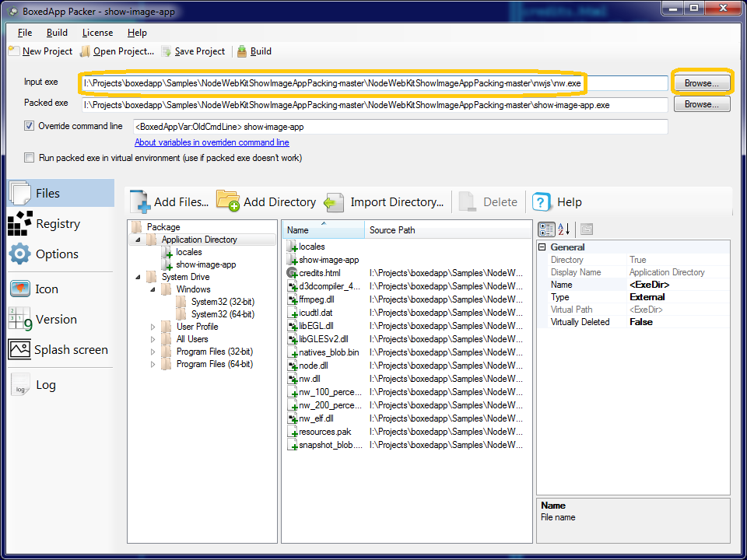The height and width of the screenshot is (560, 747).
Task: Click the Add Files toolbar icon
Action: click(x=141, y=201)
